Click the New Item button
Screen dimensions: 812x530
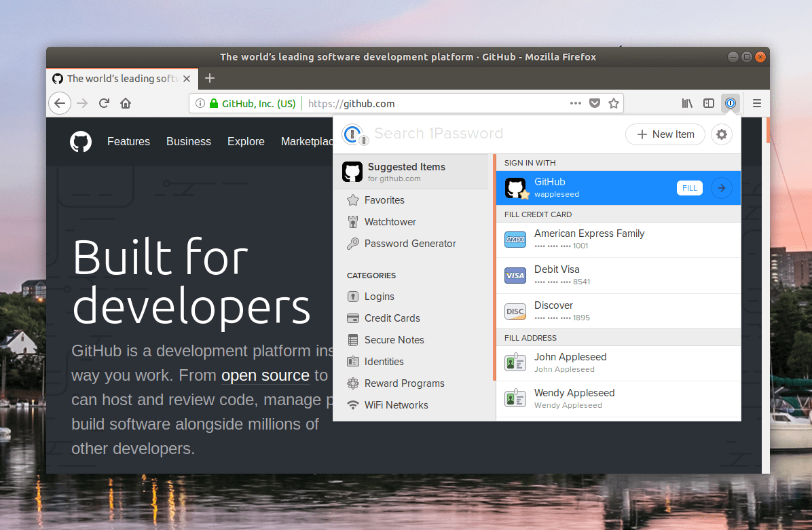point(665,134)
